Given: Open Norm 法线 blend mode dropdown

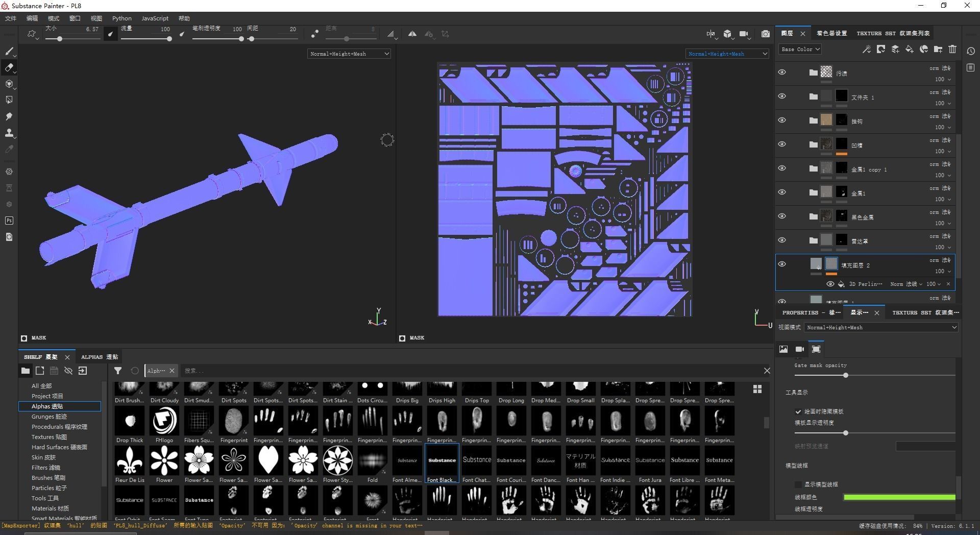Looking at the screenshot, I should coord(906,284).
